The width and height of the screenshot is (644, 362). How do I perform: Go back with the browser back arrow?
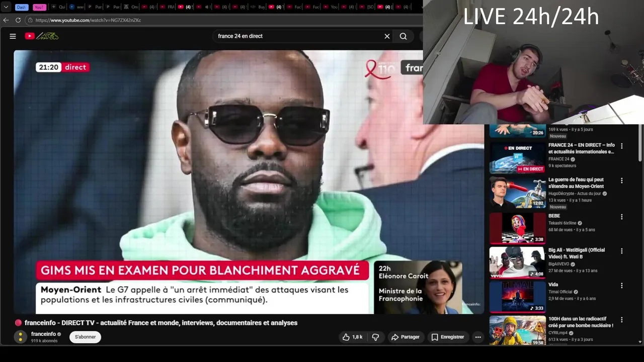tap(6, 20)
